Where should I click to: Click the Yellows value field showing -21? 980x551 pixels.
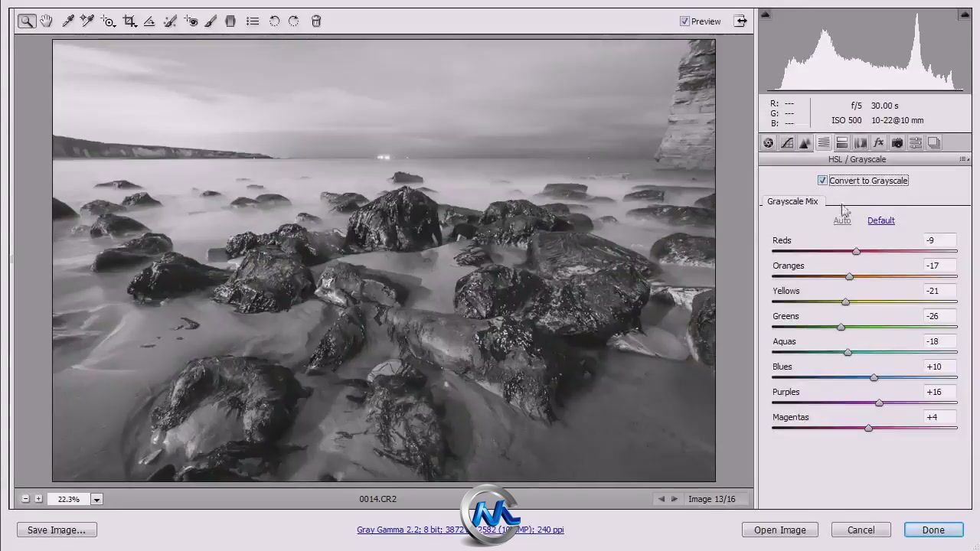point(939,291)
